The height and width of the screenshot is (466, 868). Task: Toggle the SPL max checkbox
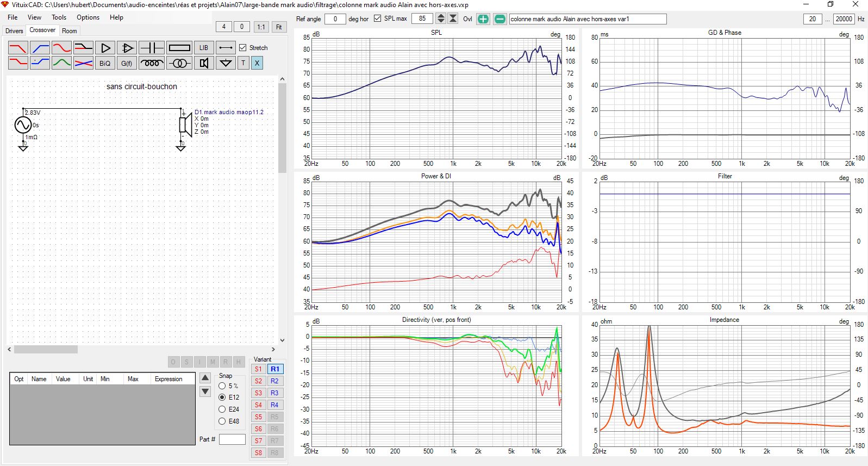pyautogui.click(x=378, y=18)
